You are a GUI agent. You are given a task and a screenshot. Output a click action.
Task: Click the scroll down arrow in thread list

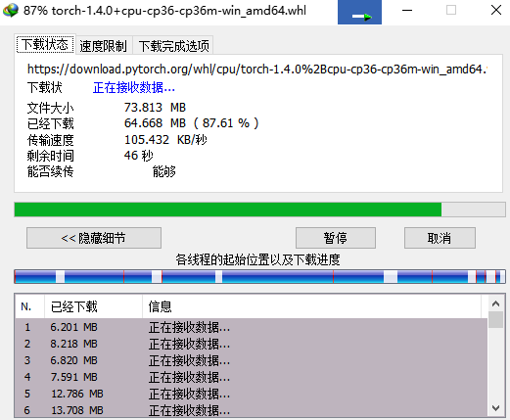(x=495, y=408)
